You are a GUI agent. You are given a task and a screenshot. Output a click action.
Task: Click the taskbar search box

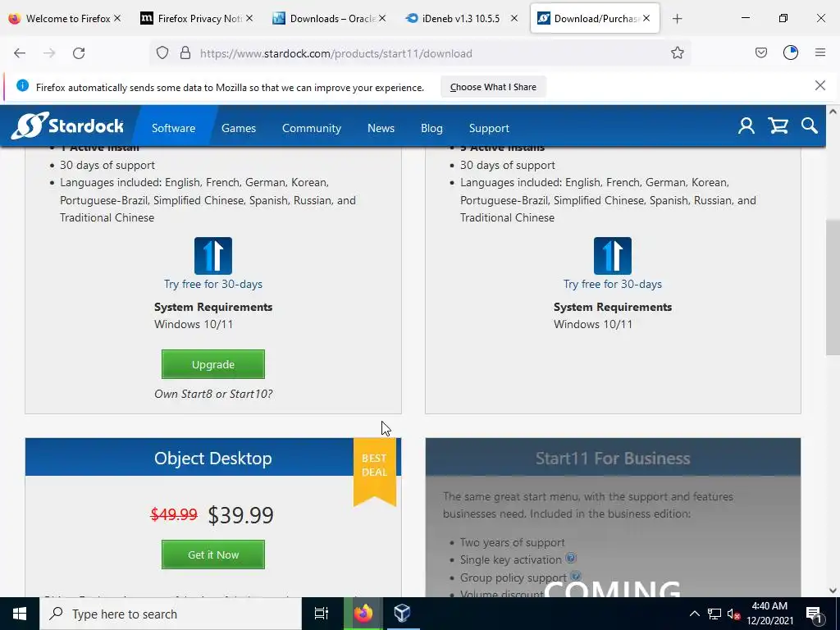click(x=171, y=614)
